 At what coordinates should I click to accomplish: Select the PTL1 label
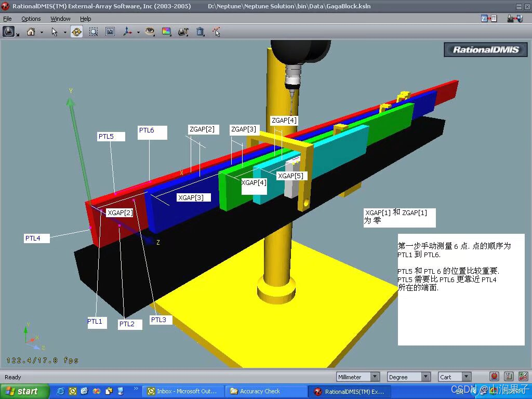pyautogui.click(x=97, y=322)
